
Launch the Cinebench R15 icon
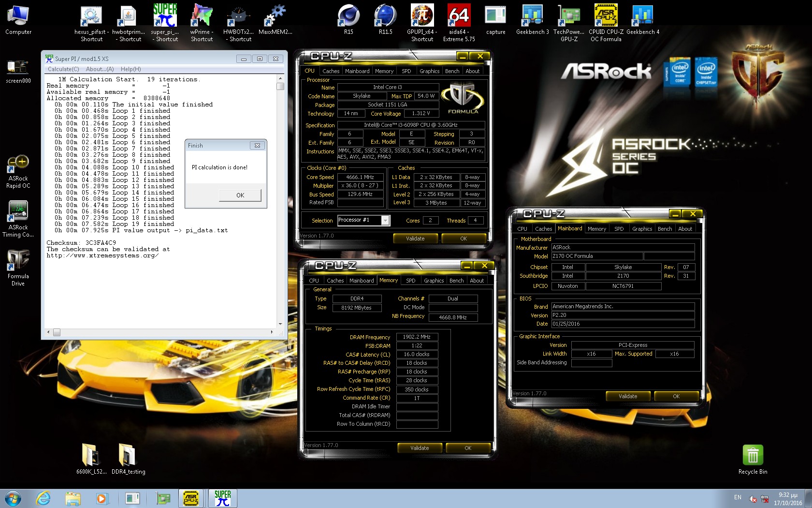click(348, 20)
